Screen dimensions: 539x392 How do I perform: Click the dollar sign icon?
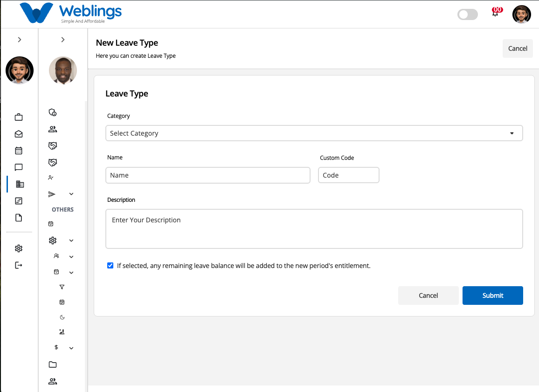(x=56, y=347)
